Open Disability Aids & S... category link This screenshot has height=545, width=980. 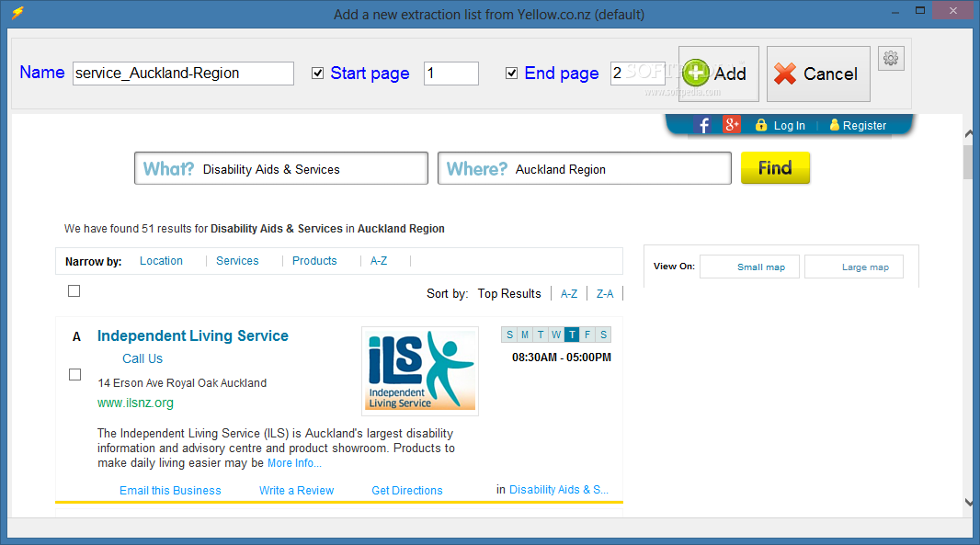pos(559,490)
